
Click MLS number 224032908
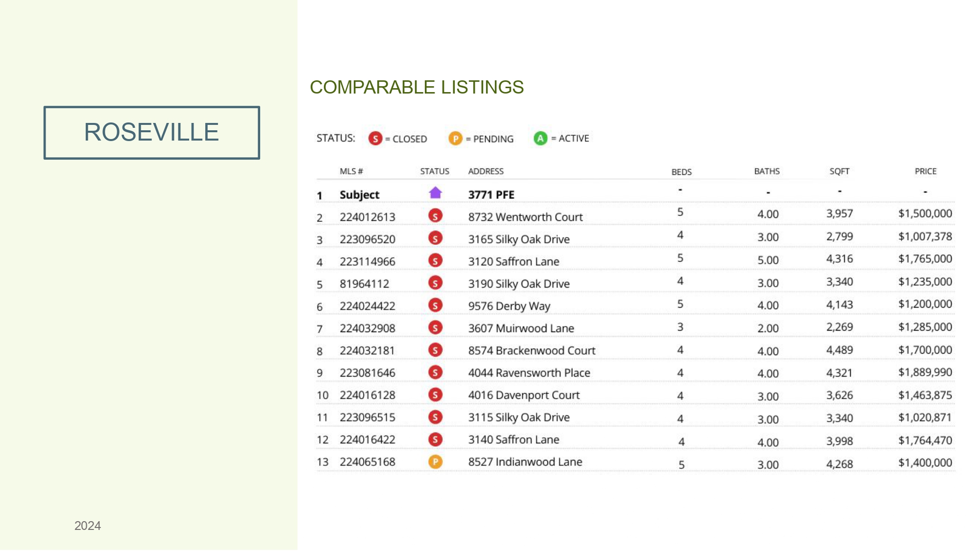[x=367, y=329]
